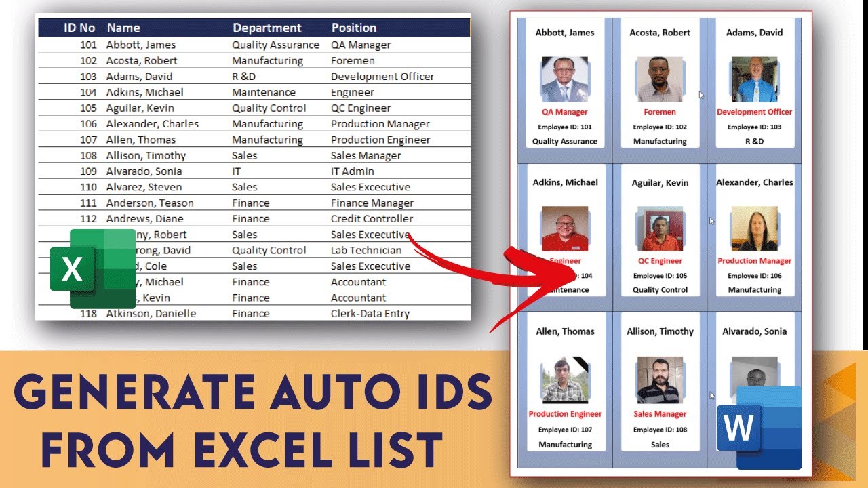Click the R &D department cell in the list
The width and height of the screenshot is (868, 488).
coord(244,77)
